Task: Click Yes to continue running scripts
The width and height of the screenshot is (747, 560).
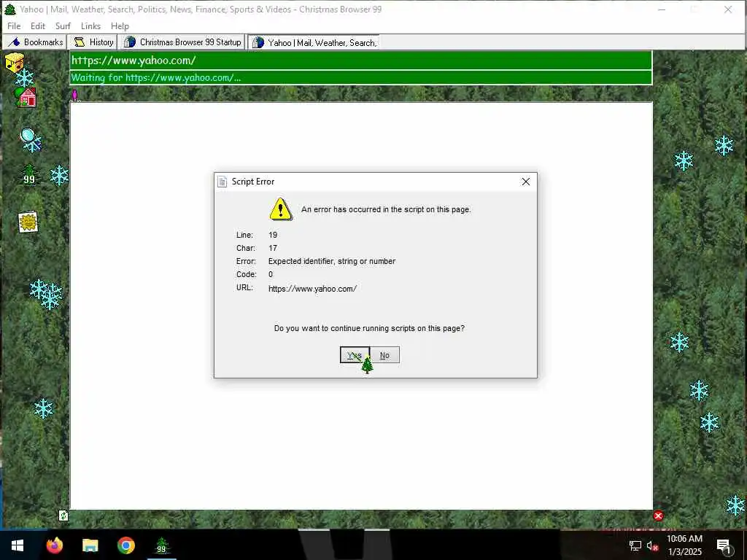Action: [x=355, y=355]
